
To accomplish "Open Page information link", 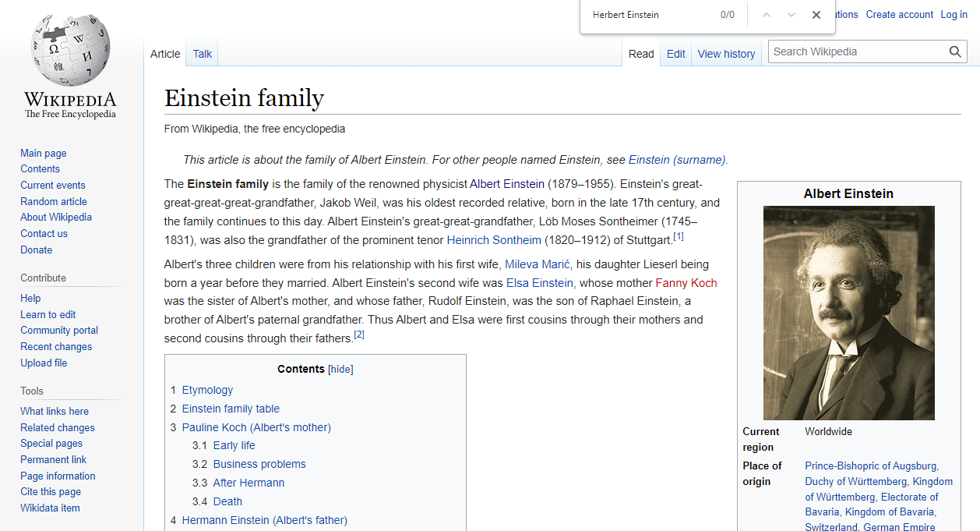I will [58, 476].
